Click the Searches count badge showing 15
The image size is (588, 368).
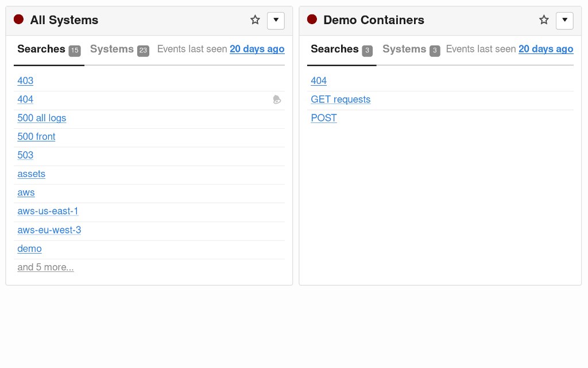(75, 51)
